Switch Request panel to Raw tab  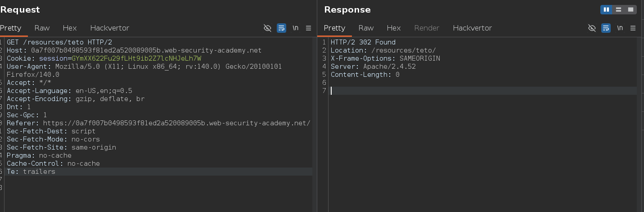tap(42, 28)
